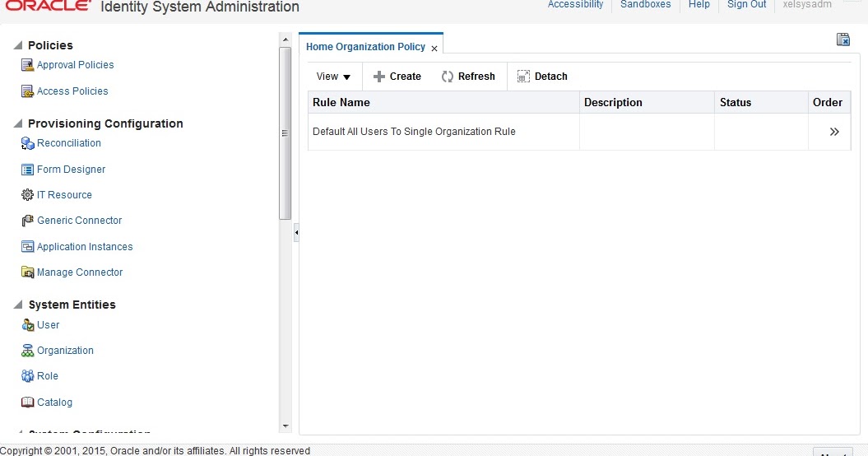868x456 pixels.
Task: Click the Catalog book icon
Action: (27, 402)
